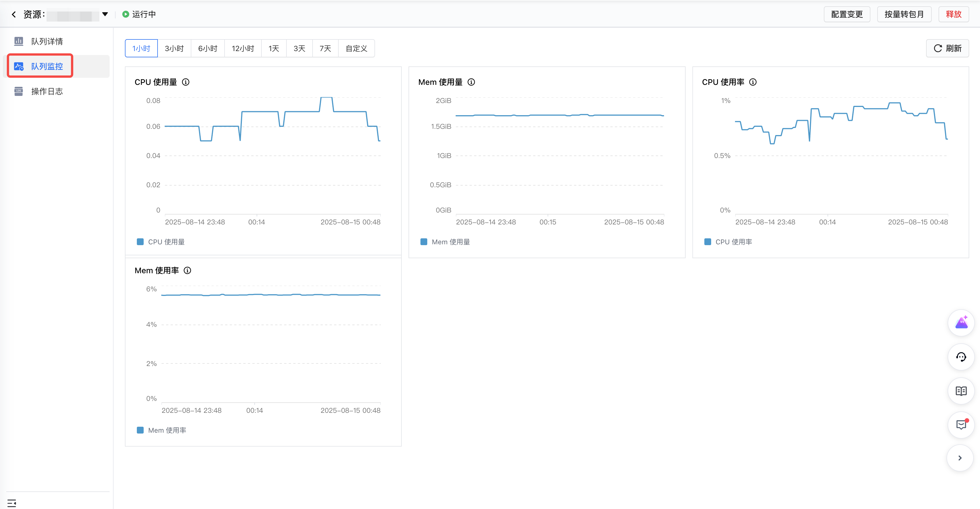Screen dimensions: 980x509
Task: Click the 刷新 button
Action: (947, 48)
